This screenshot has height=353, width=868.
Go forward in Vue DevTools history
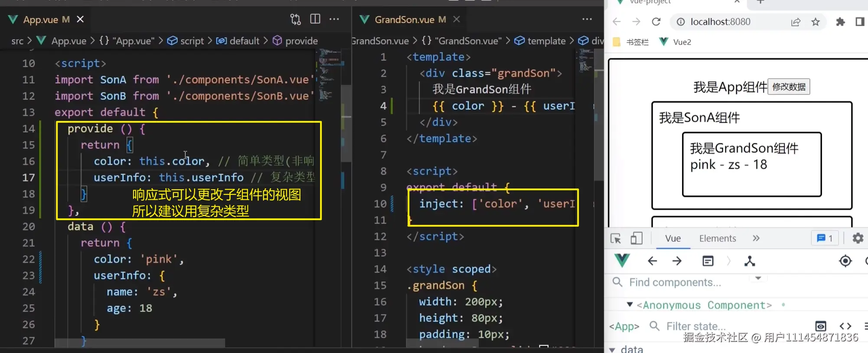pyautogui.click(x=677, y=261)
